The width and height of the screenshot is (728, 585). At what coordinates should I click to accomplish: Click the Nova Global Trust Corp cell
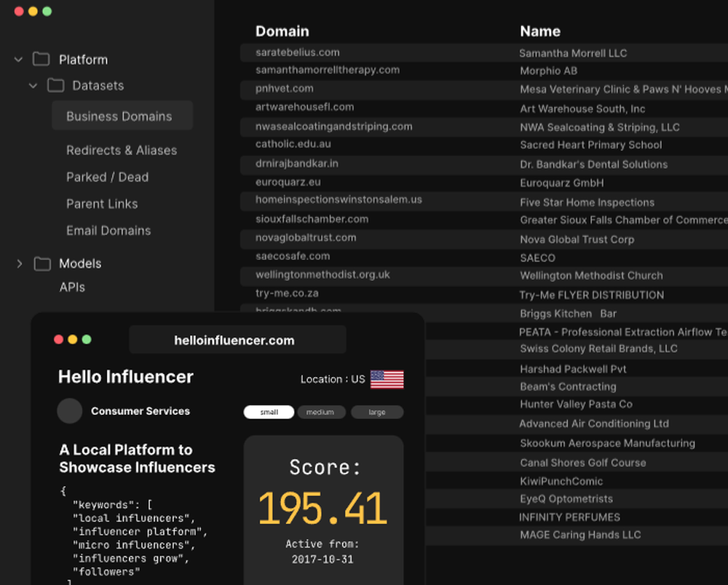pyautogui.click(x=577, y=240)
